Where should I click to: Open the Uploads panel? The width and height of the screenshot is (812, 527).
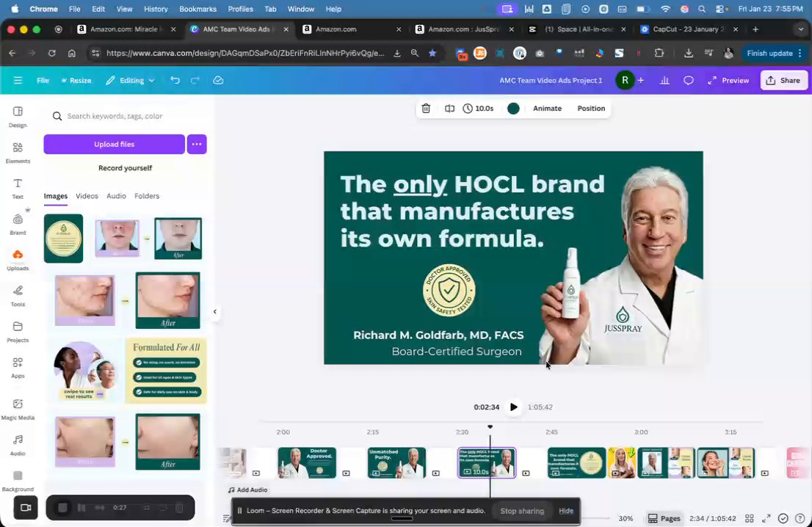tap(18, 261)
